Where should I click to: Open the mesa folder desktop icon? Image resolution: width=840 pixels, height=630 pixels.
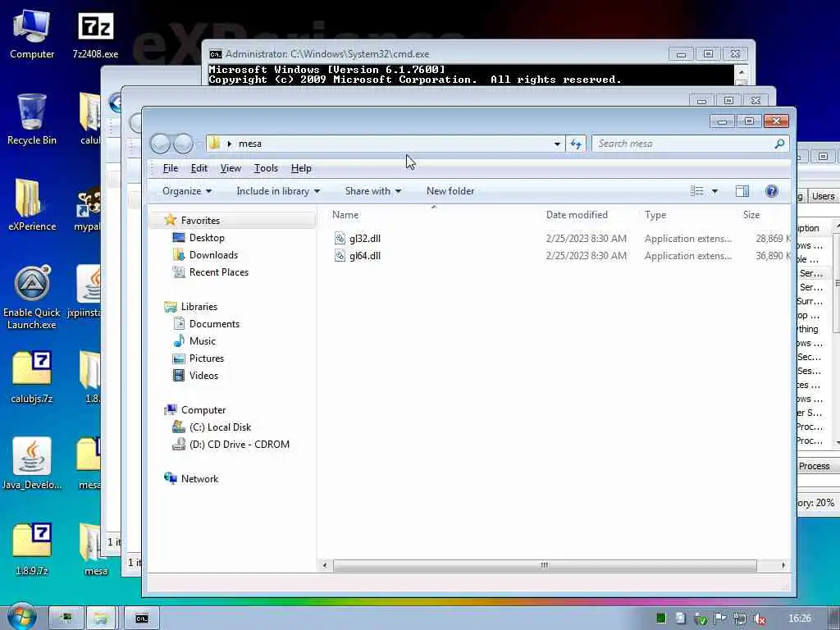click(x=95, y=549)
